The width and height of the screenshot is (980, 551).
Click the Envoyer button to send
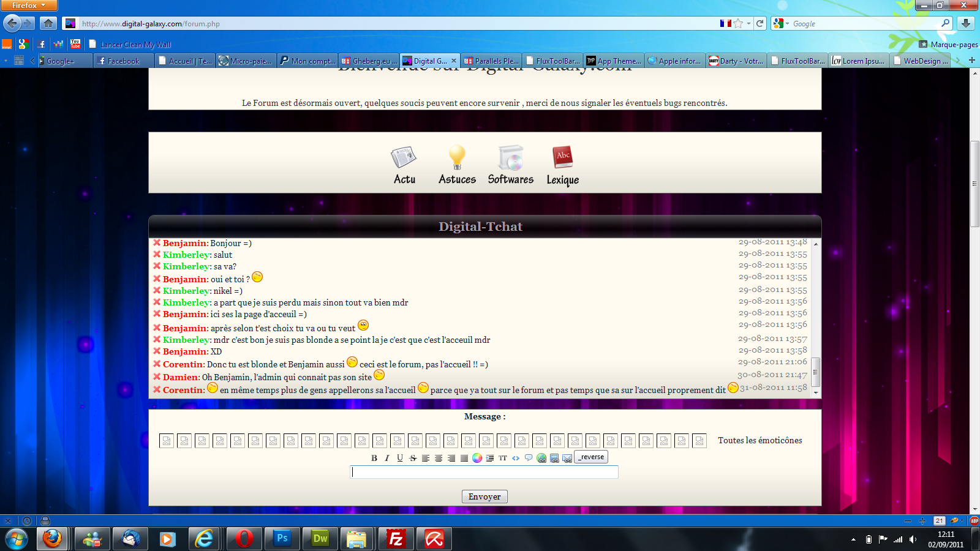coord(484,497)
